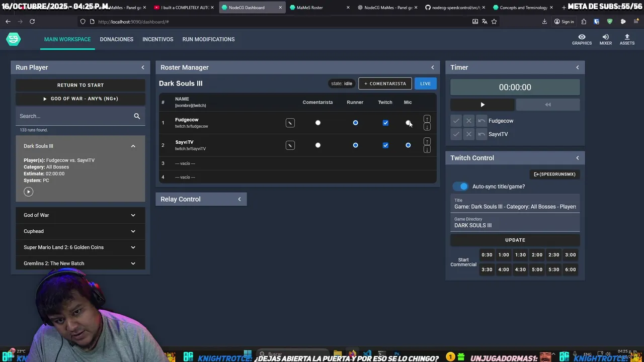
Task: Move SayviTV row down
Action: [427, 149]
